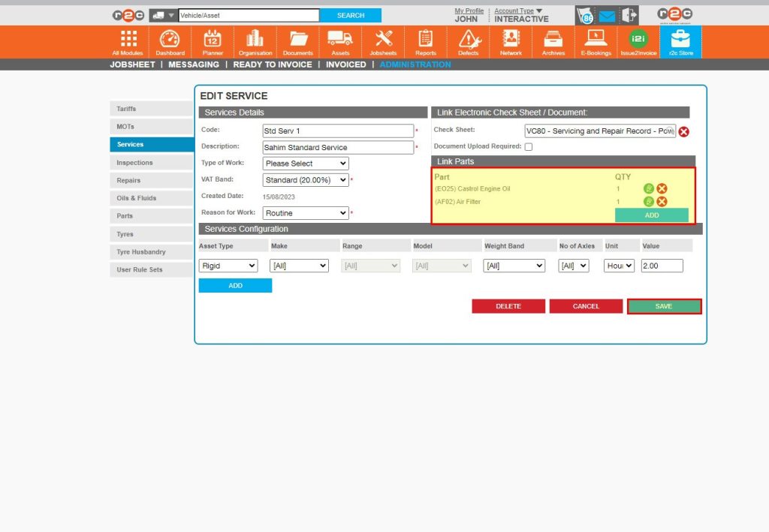The width and height of the screenshot is (769, 532).
Task: Click the green ADD button in Link Parts
Action: click(652, 215)
